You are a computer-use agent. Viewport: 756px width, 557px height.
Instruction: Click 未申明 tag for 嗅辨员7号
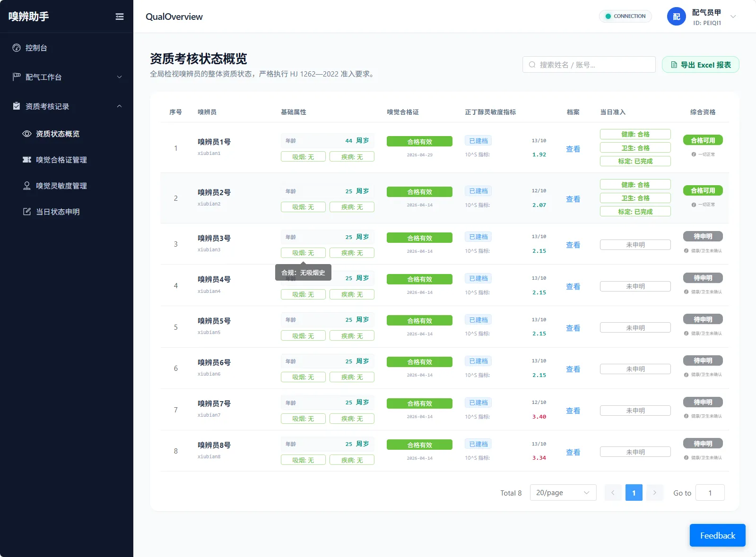pyautogui.click(x=635, y=411)
